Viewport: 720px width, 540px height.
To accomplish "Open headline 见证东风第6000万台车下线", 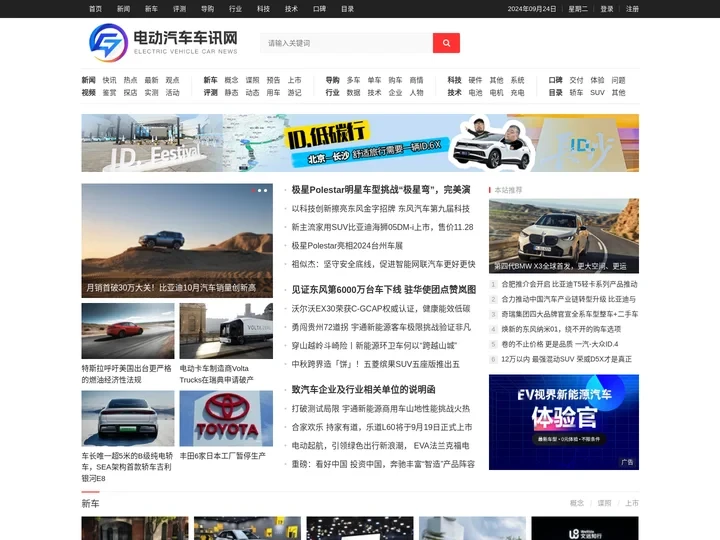I will (x=384, y=290).
